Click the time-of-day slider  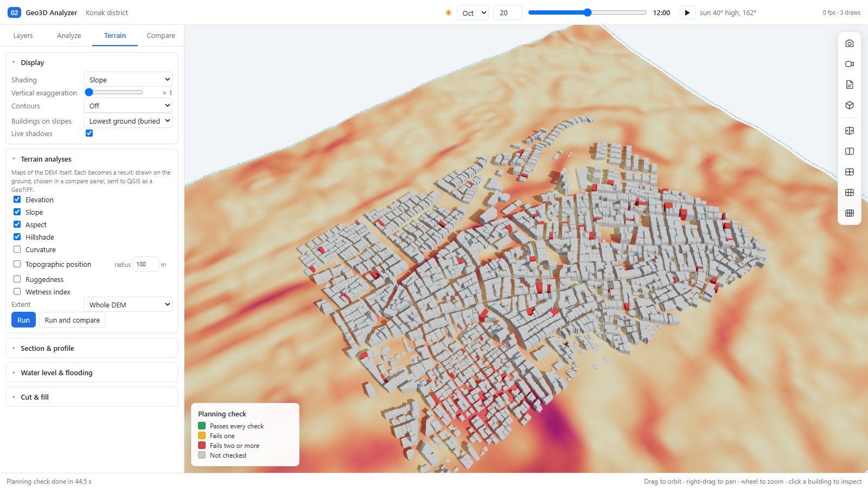[x=588, y=12]
